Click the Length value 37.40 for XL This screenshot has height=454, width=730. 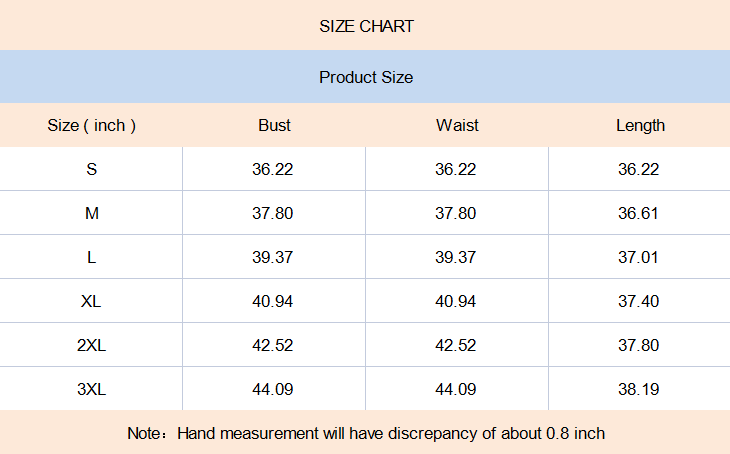point(639,301)
